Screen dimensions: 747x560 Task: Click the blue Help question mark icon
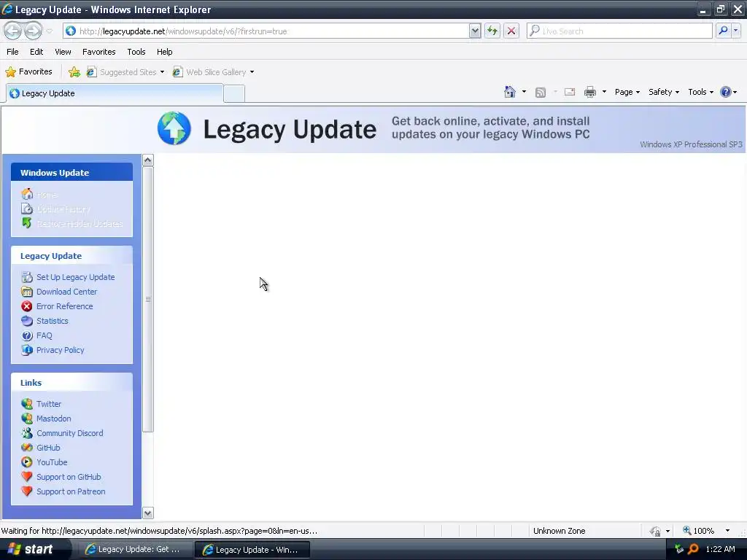[x=726, y=92]
